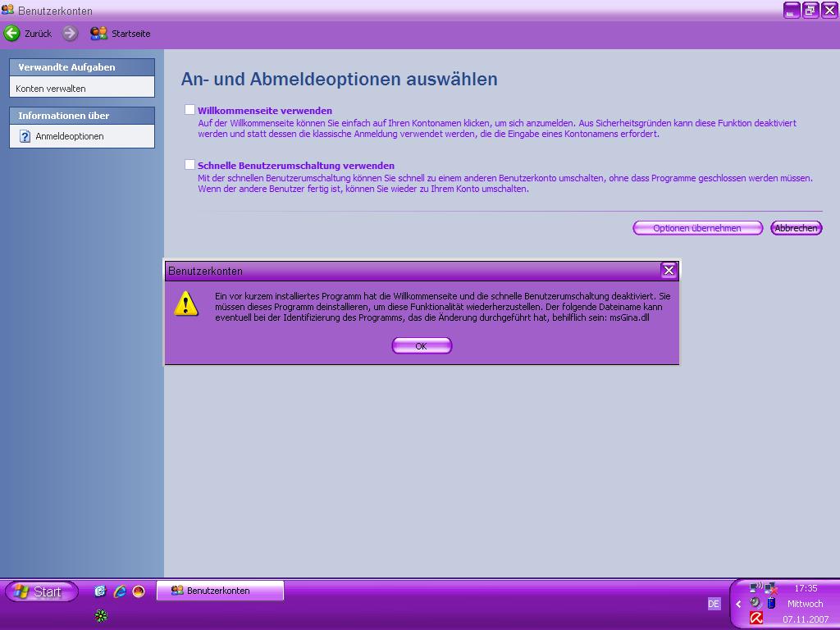The width and height of the screenshot is (840, 630).
Task: Click Optionen übernehmen button
Action: point(697,228)
